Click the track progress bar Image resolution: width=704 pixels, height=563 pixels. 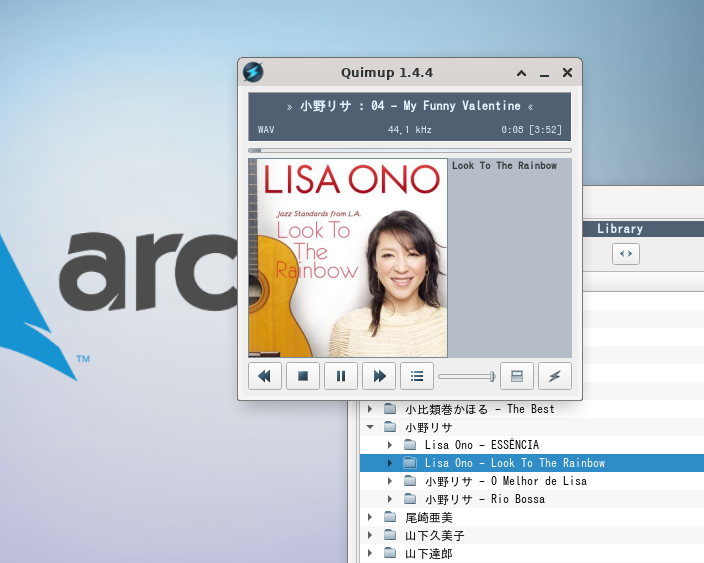click(410, 150)
